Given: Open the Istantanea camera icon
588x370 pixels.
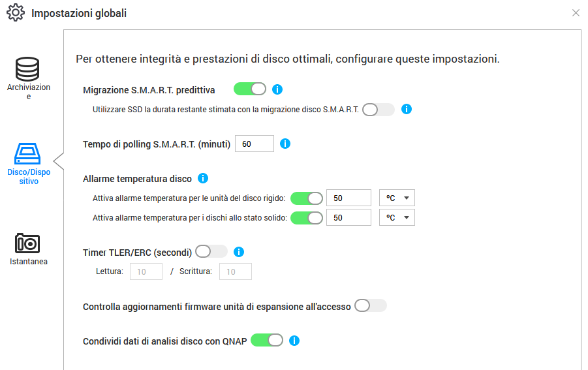Looking at the screenshot, I should click(x=28, y=243).
